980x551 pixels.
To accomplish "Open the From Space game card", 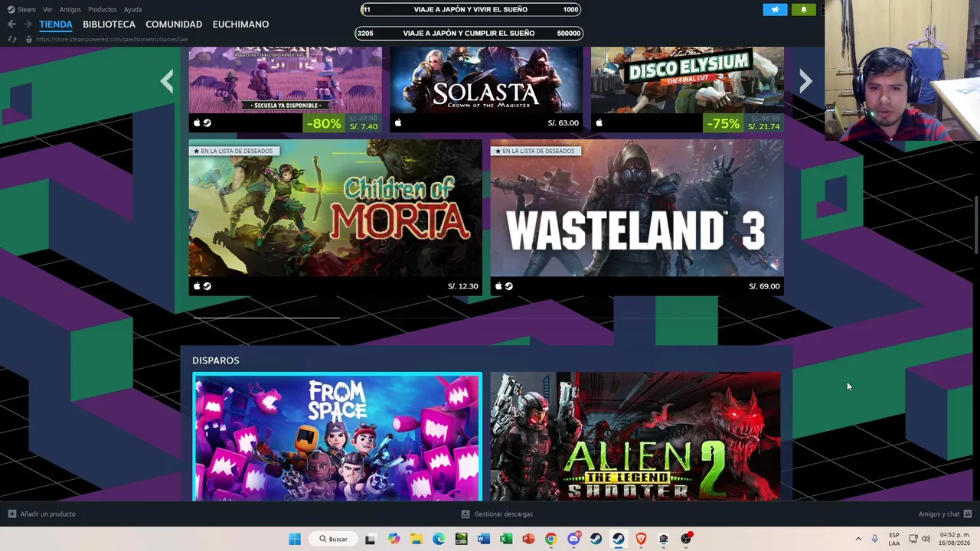I will click(x=337, y=437).
